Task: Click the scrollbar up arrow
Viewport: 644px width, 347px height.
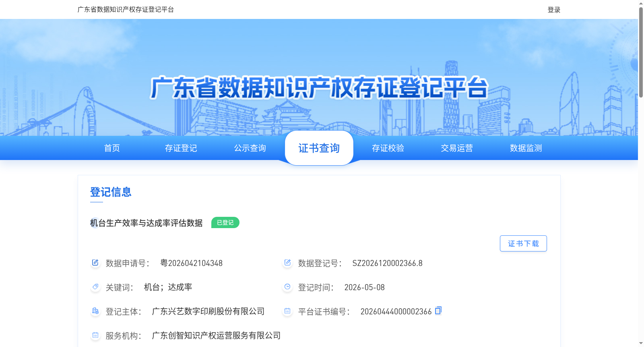Action: (x=641, y=3)
